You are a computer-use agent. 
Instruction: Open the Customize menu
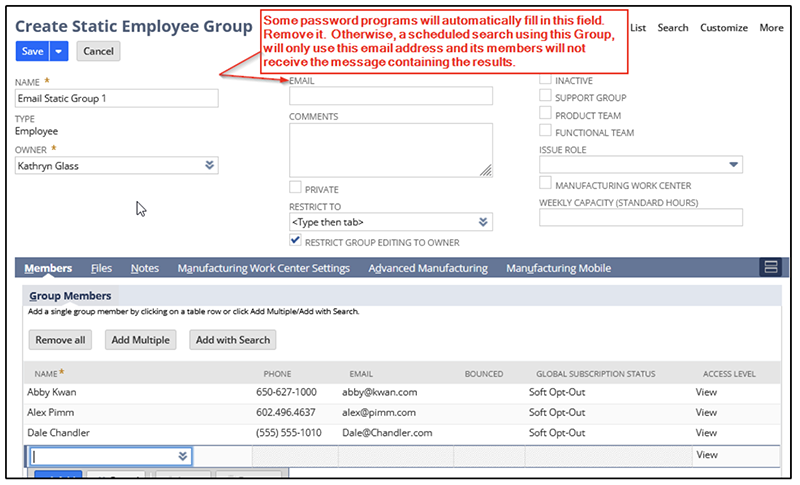coord(723,28)
